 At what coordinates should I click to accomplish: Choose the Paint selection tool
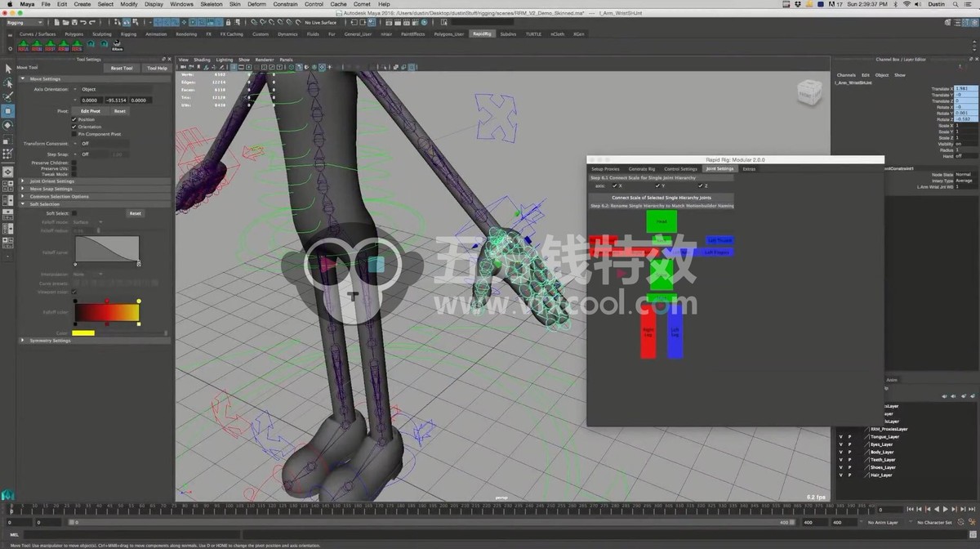tap(8, 96)
